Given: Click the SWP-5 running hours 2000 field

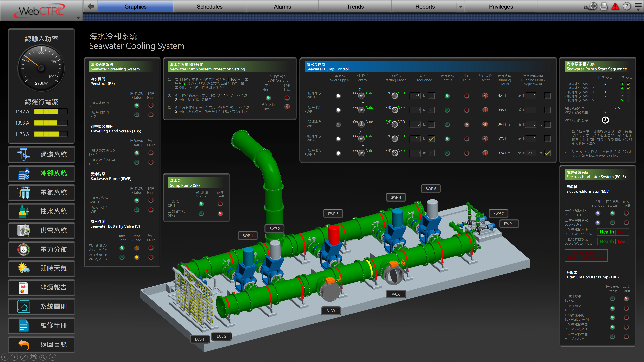Looking at the screenshot, I should [531, 153].
